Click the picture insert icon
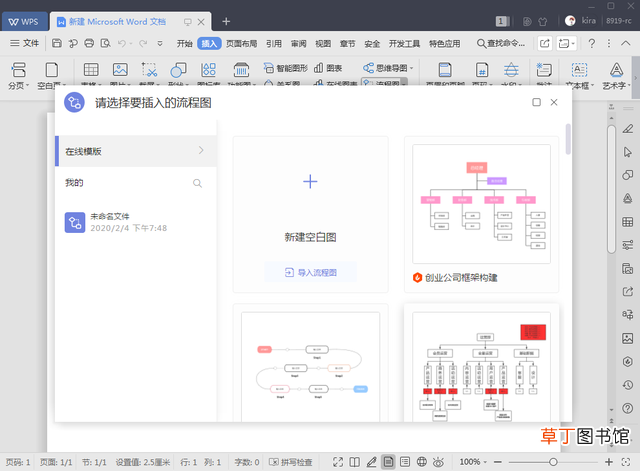640x471 pixels. (x=120, y=70)
